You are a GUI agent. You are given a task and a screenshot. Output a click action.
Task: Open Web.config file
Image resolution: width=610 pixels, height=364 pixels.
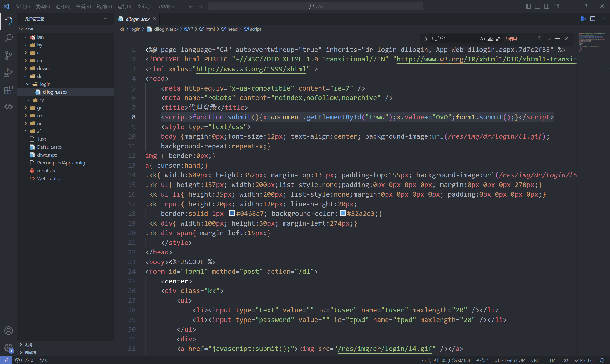pyautogui.click(x=66, y=178)
